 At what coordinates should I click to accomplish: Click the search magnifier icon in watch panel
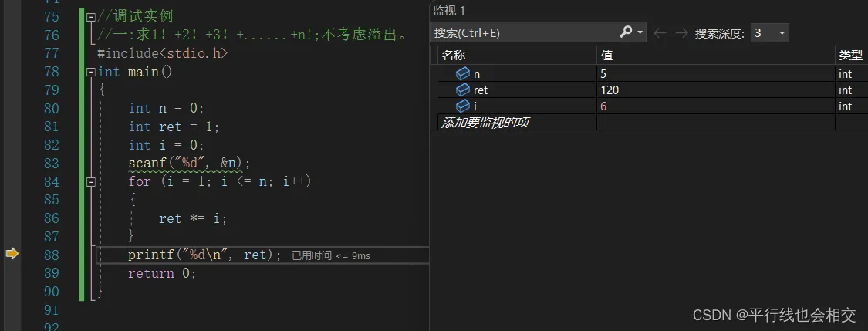(626, 32)
